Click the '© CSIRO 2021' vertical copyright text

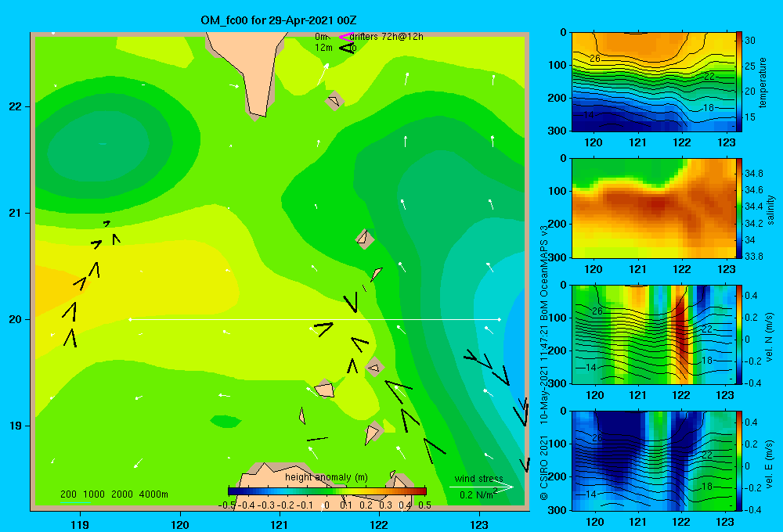(x=544, y=467)
